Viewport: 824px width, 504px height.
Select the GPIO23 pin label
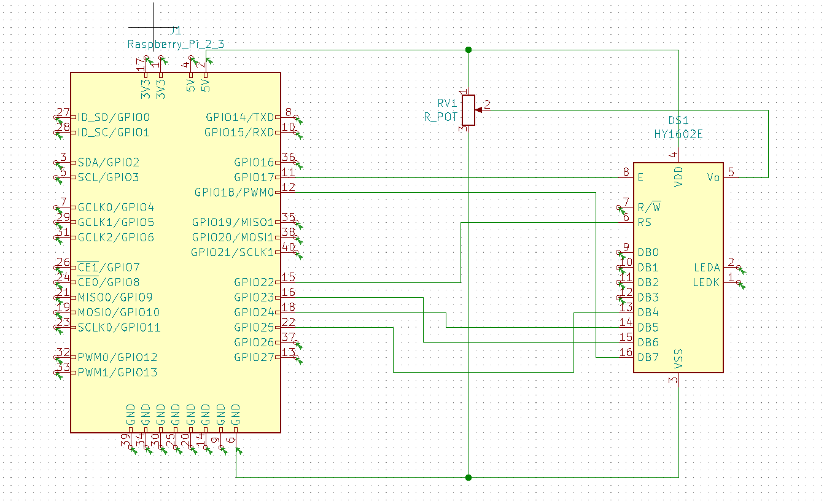tap(254, 297)
